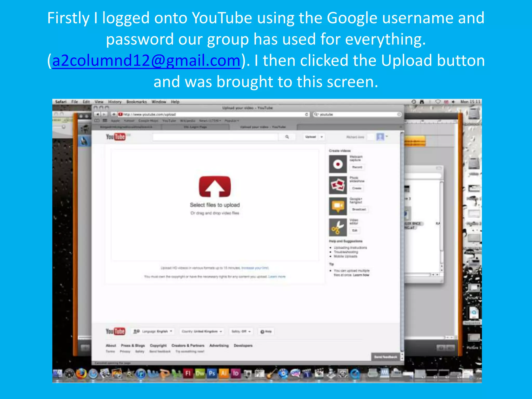The height and width of the screenshot is (399, 532).
Task: Click Safari's forward arrow button
Action: [x=104, y=114]
